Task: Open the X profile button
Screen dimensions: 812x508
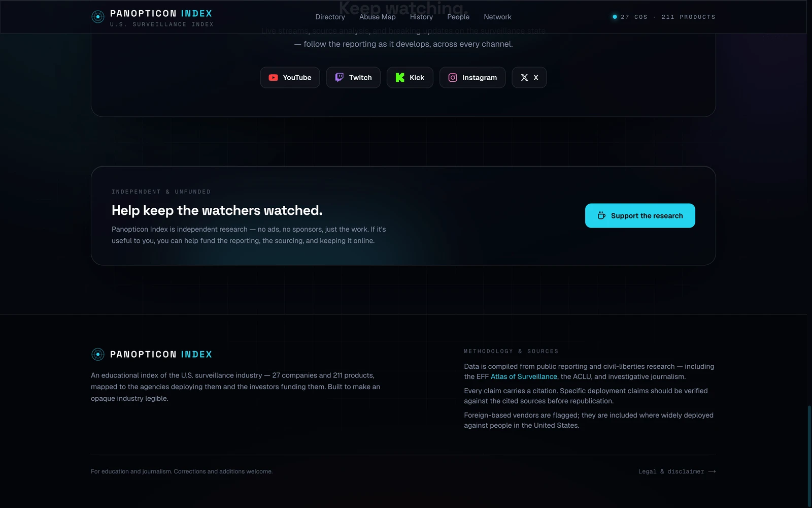Action: pyautogui.click(x=529, y=78)
